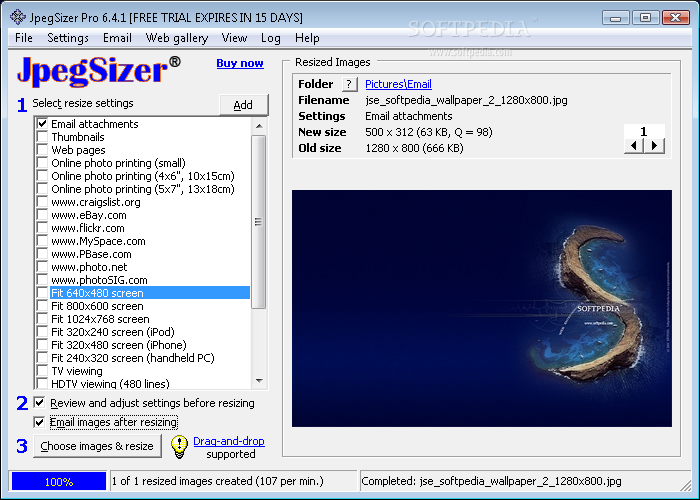The height and width of the screenshot is (500, 700).
Task: Click the Completed status bar message
Action: click(491, 481)
